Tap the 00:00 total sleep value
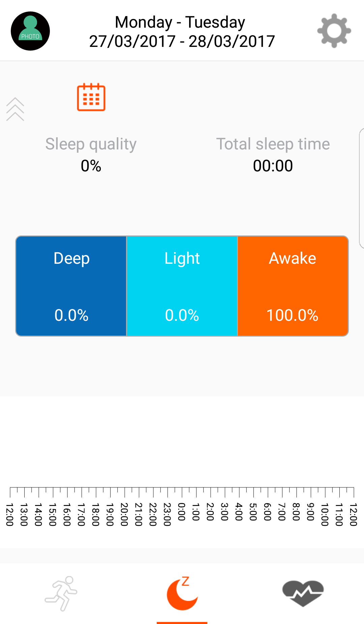The image size is (364, 624). point(273,166)
